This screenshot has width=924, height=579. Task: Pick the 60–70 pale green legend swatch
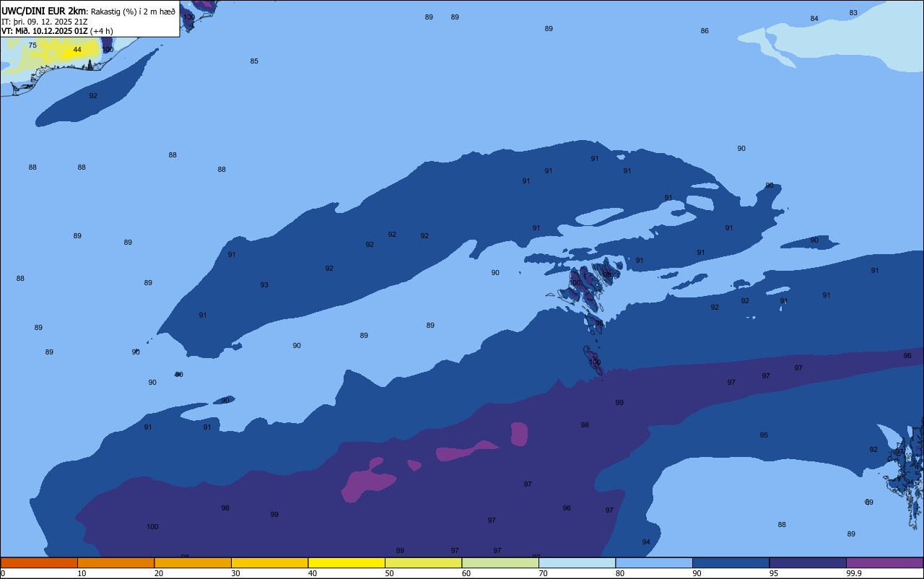click(500, 562)
